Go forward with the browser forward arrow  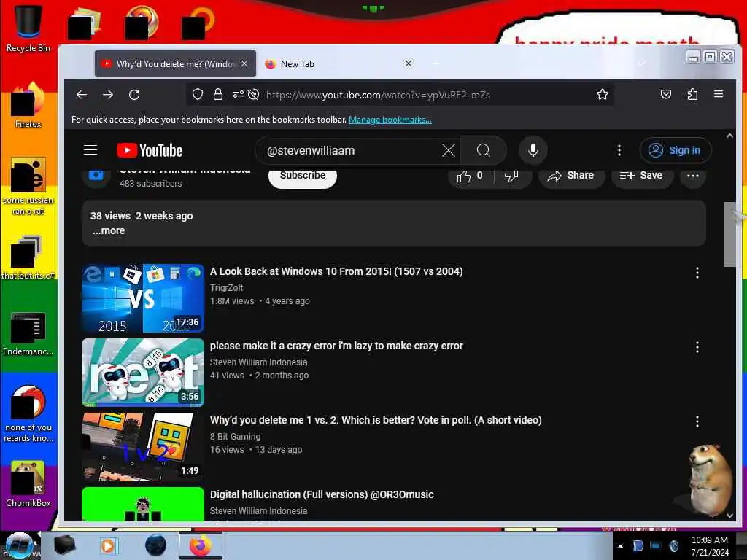(x=108, y=95)
